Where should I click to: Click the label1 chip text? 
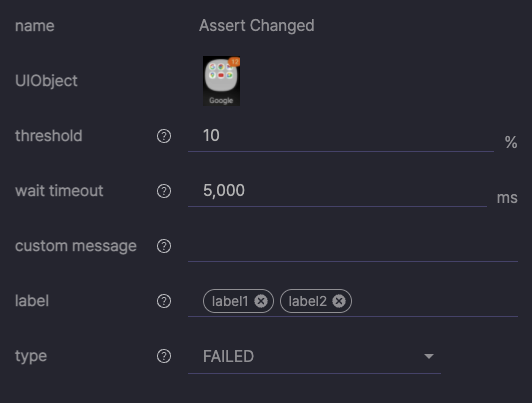230,301
